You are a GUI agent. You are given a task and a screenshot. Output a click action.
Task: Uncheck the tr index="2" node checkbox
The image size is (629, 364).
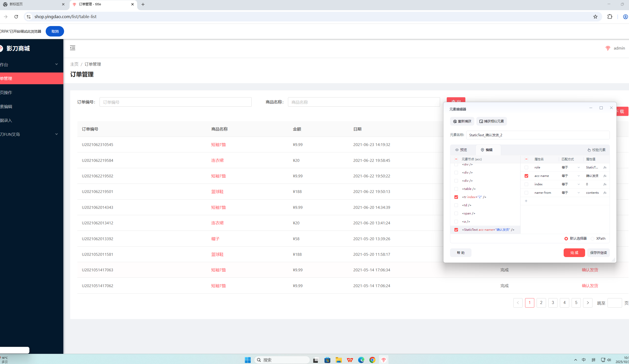(456, 197)
